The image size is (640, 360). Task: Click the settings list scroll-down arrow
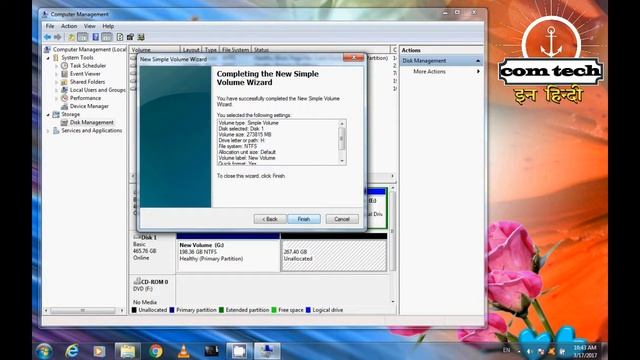click(342, 161)
